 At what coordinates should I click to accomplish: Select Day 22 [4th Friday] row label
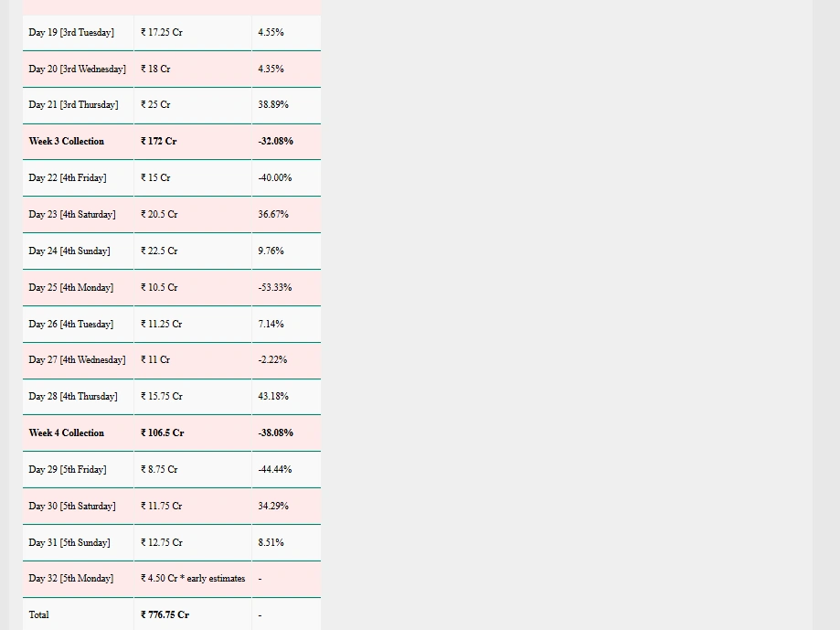click(x=68, y=178)
